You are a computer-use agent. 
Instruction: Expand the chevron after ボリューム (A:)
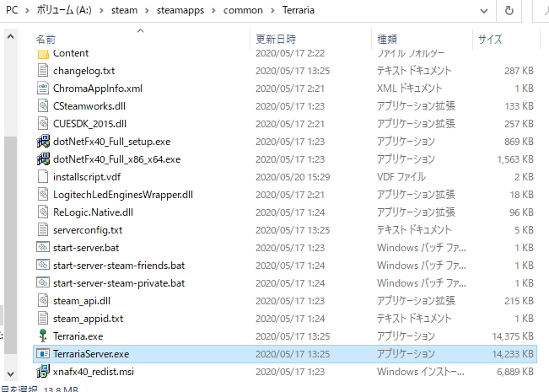click(101, 10)
